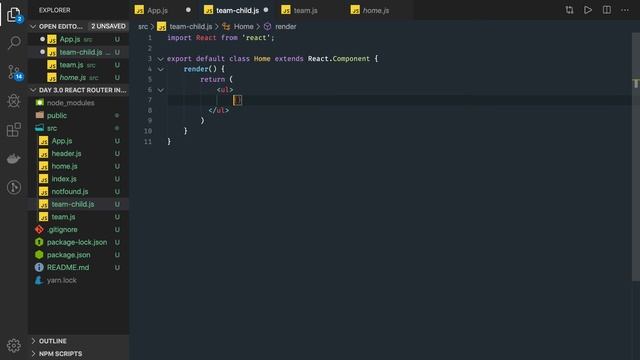Select team-child.js in Open Editors list
This screenshot has height=360, width=640.
click(78, 52)
